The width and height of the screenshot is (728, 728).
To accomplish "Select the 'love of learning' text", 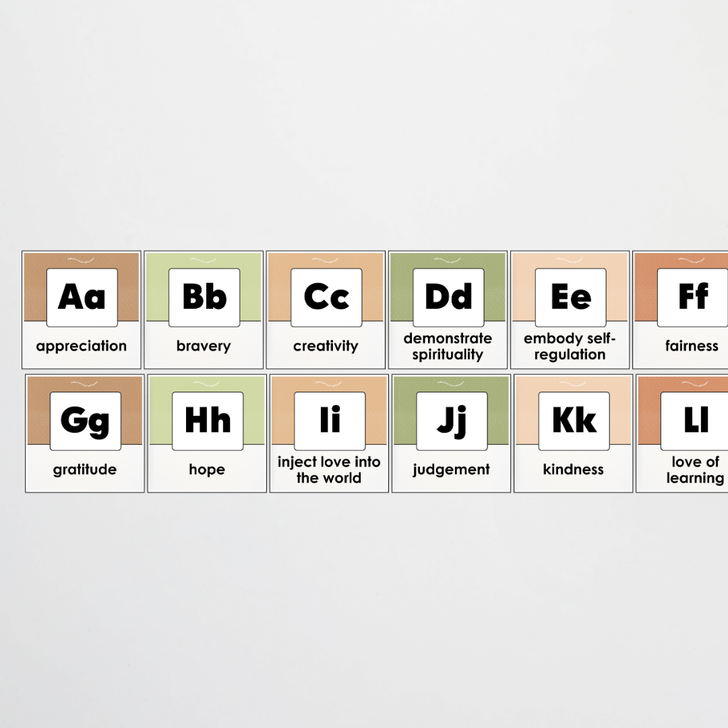I will (x=696, y=470).
